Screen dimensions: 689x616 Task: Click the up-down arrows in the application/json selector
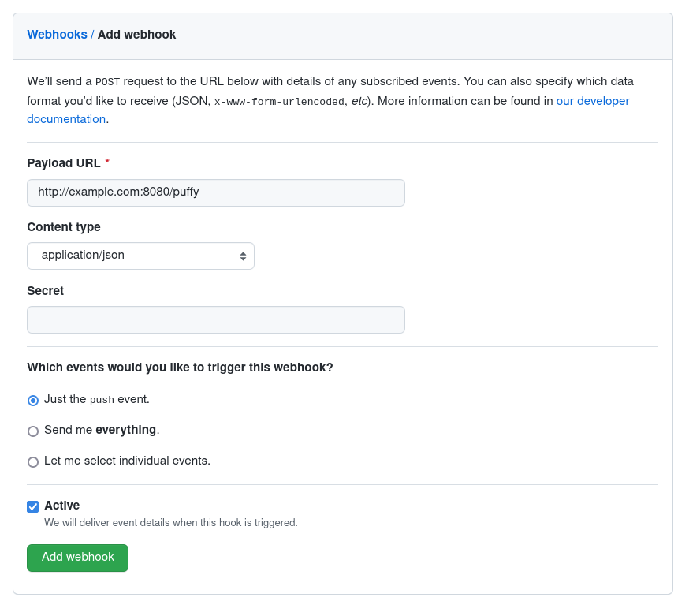(x=243, y=256)
